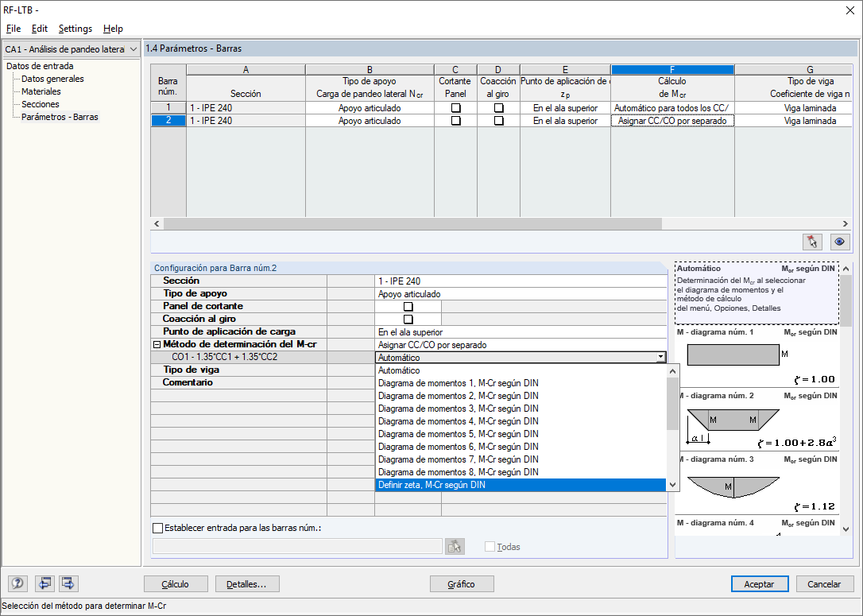This screenshot has height=616, width=863.
Task: Choose Diagrama de momentos 2 option
Action: point(521,396)
